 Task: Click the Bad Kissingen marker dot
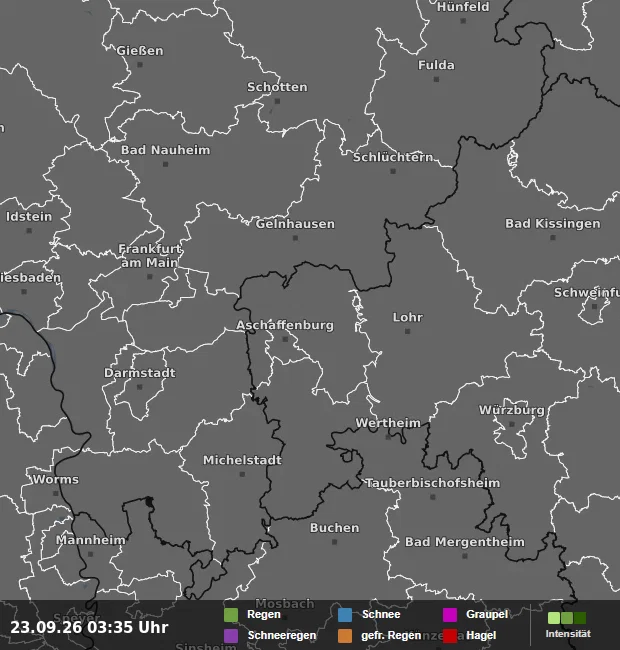[553, 238]
